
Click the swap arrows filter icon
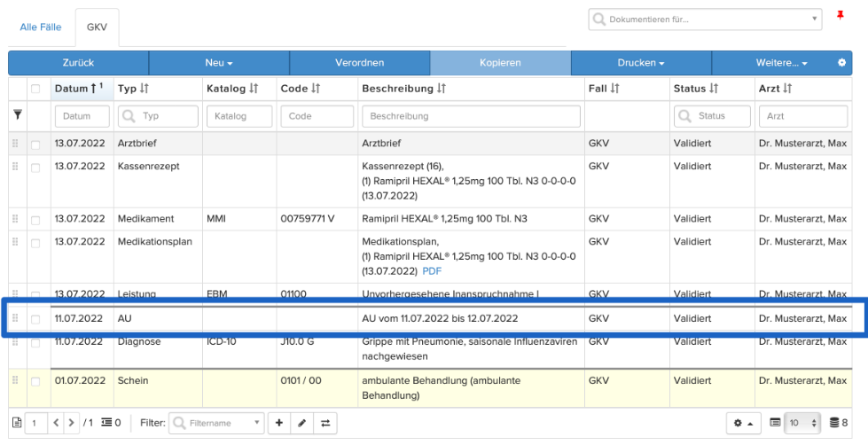325,423
